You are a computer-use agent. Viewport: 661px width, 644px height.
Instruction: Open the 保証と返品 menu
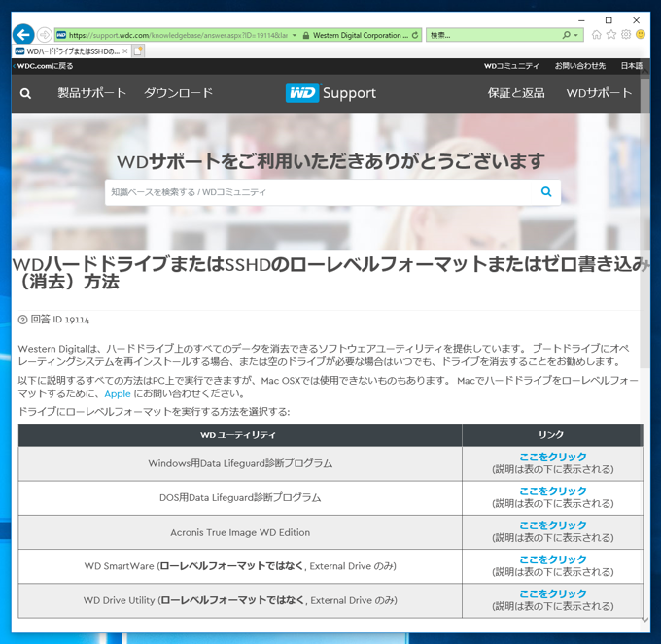point(516,93)
